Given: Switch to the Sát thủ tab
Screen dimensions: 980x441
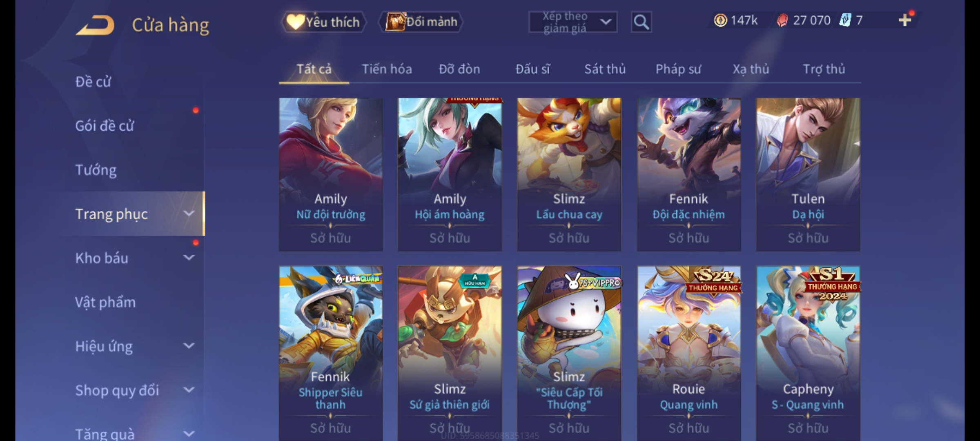Looking at the screenshot, I should [605, 69].
